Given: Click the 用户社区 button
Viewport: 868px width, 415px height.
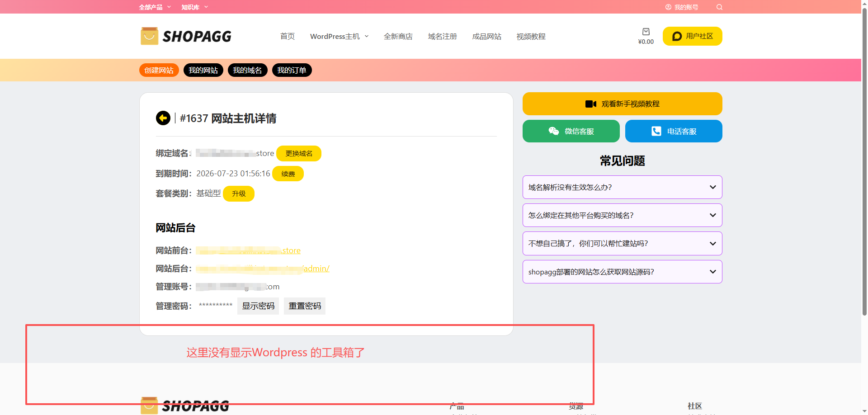Looking at the screenshot, I should (693, 36).
